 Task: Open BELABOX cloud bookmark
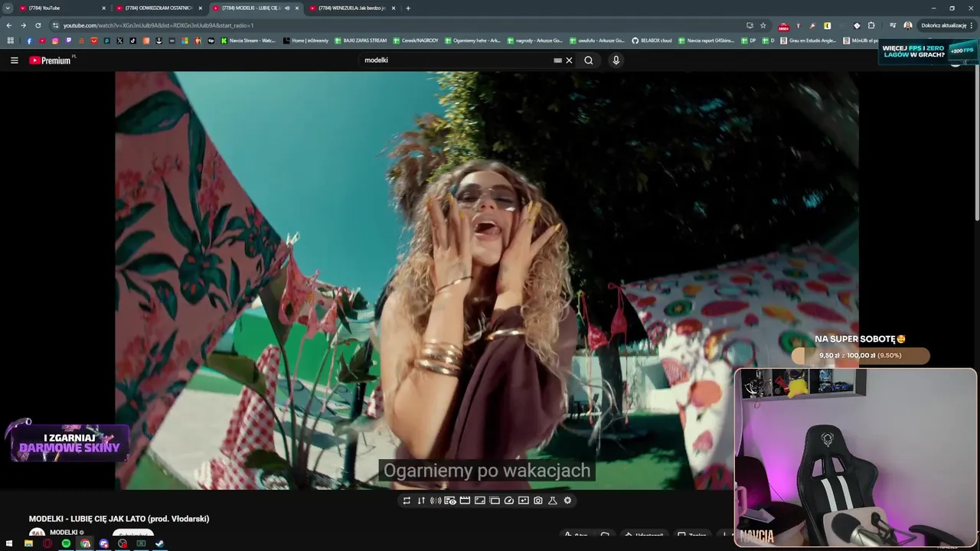[x=652, y=41]
